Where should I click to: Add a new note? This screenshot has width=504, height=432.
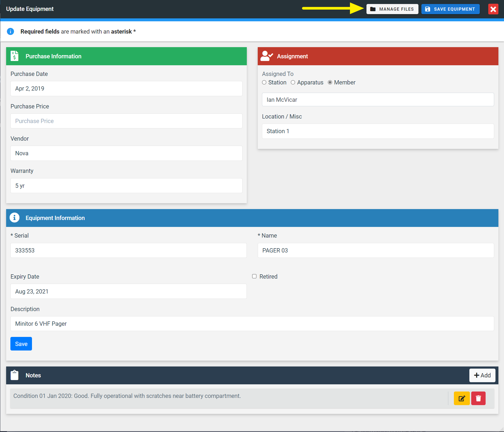coord(482,375)
